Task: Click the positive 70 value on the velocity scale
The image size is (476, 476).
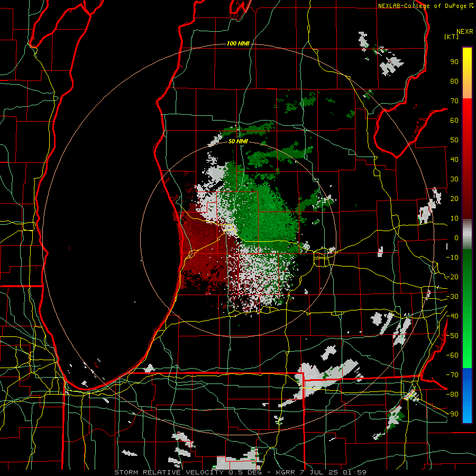Action: tap(454, 101)
